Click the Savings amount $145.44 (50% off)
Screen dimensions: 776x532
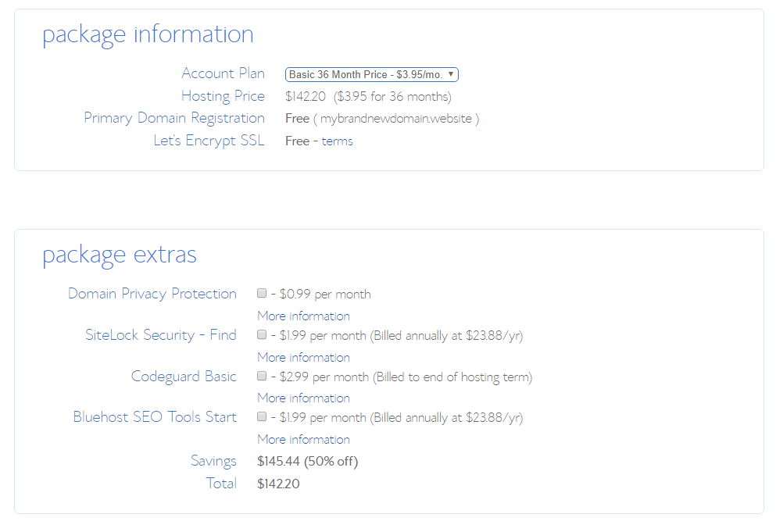click(307, 461)
